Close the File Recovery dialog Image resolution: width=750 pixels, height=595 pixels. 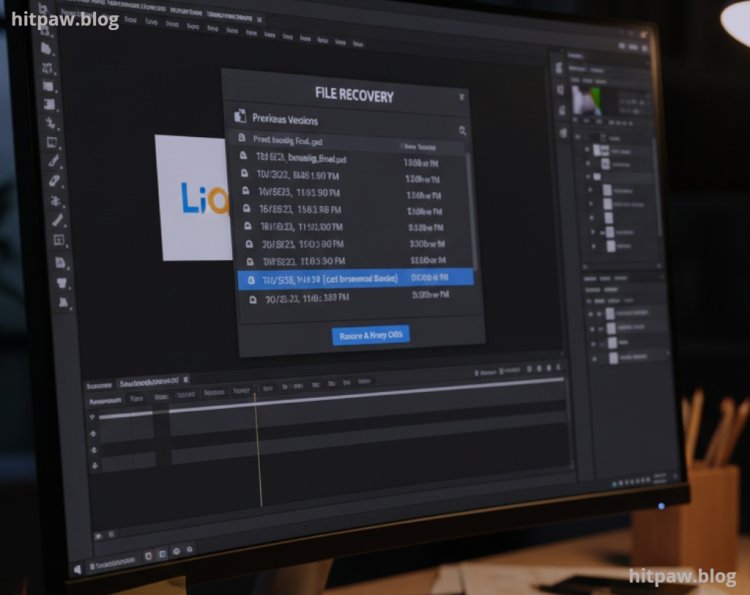tap(461, 97)
